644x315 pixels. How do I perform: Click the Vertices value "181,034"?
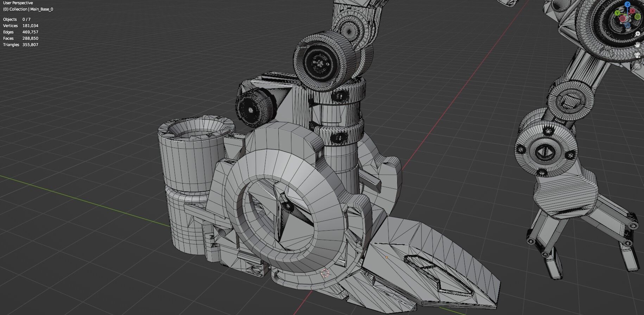point(30,26)
